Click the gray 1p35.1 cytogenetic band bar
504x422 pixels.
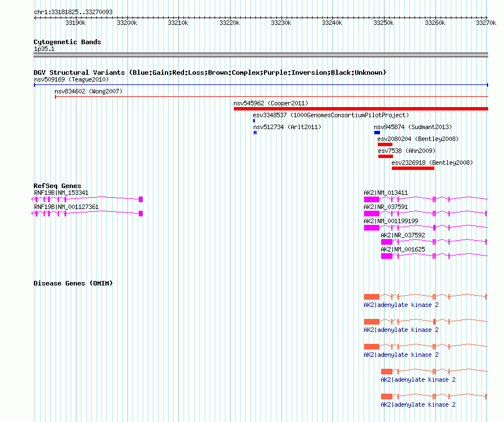click(x=260, y=55)
